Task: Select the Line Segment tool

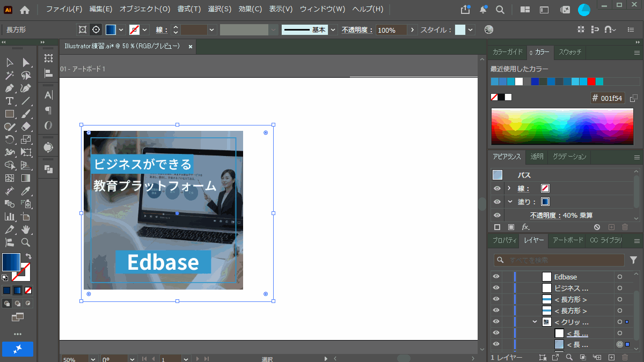Action: tap(26, 101)
